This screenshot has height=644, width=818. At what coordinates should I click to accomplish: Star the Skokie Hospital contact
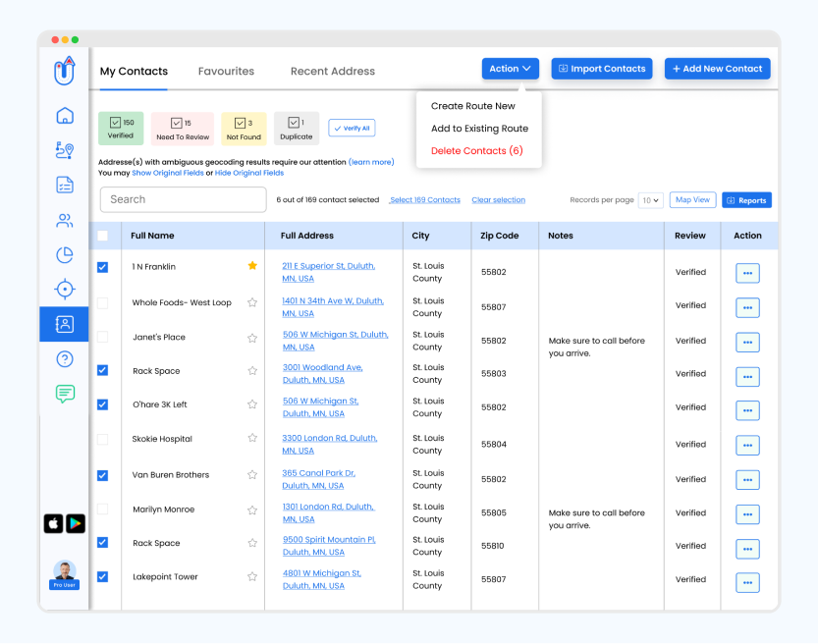coord(252,438)
